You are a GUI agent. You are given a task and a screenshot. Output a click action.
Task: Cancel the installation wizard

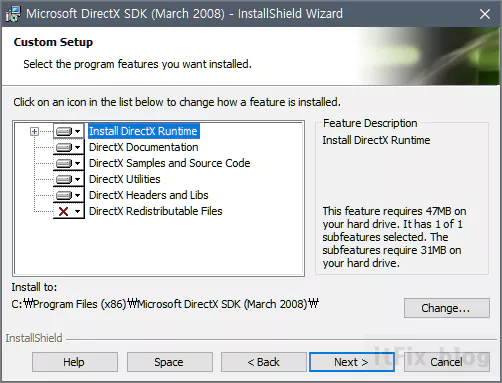(447, 362)
